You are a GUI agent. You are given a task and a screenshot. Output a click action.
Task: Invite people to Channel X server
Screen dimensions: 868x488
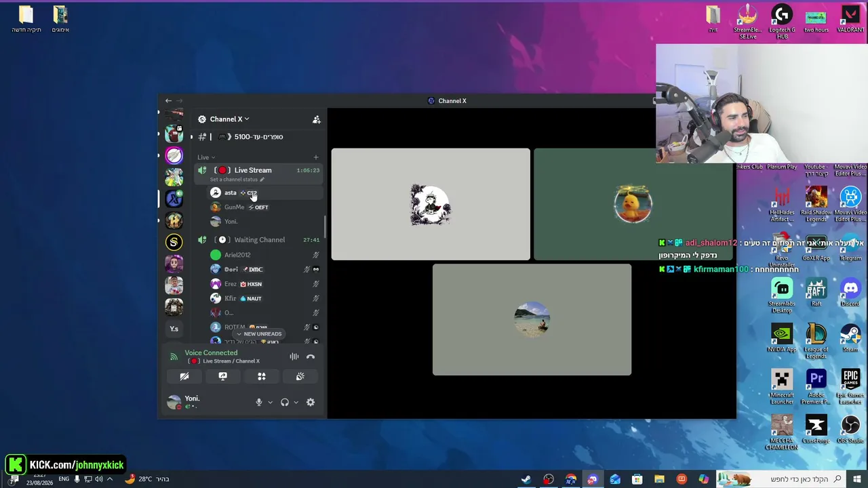click(316, 119)
